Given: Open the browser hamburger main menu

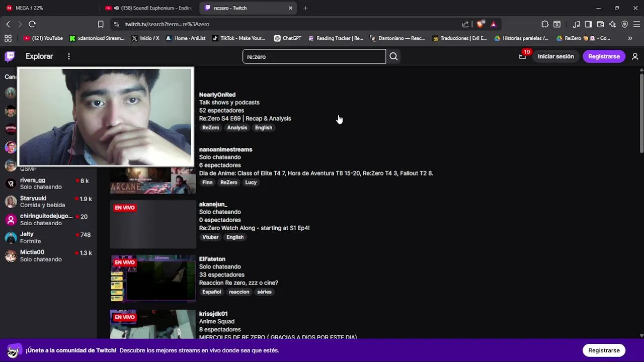Looking at the screenshot, I should click(x=636, y=24).
